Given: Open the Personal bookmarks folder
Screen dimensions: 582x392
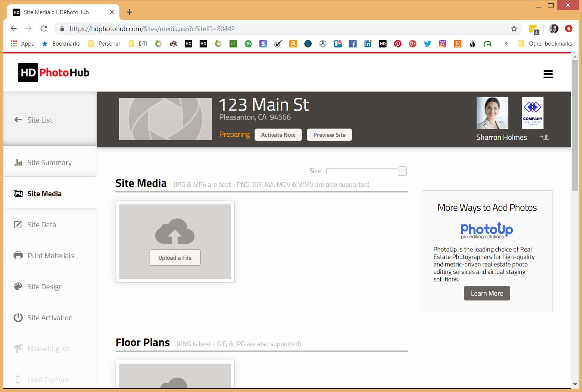Looking at the screenshot, I should (104, 43).
